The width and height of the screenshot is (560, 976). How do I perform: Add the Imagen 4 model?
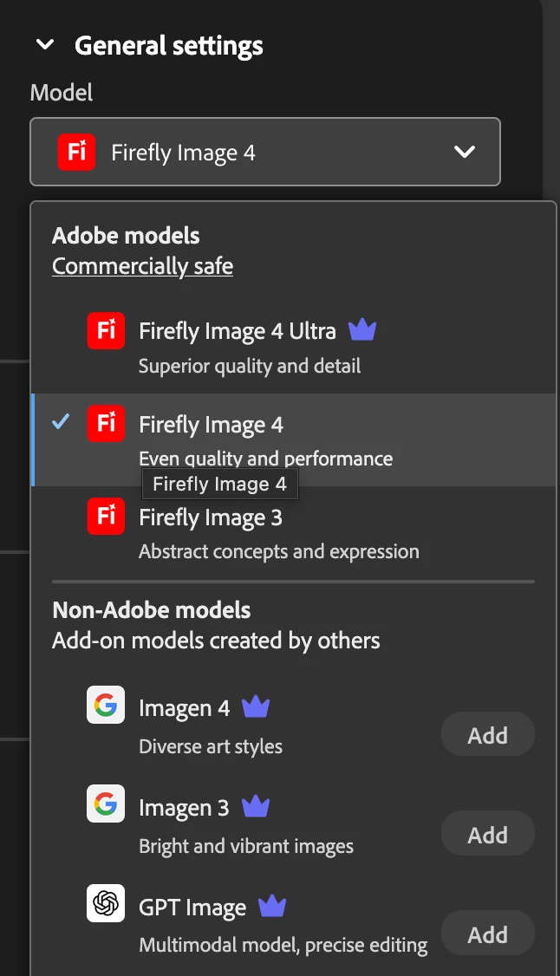click(487, 735)
